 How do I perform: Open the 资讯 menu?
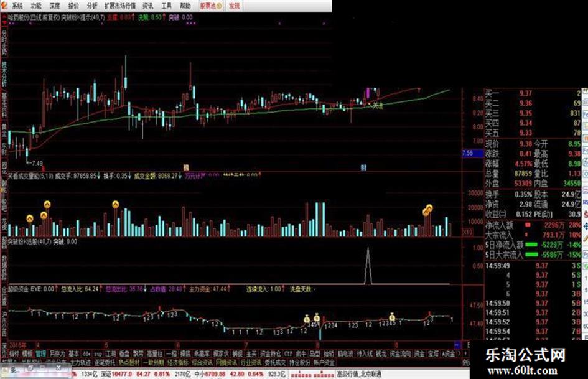coord(147,6)
